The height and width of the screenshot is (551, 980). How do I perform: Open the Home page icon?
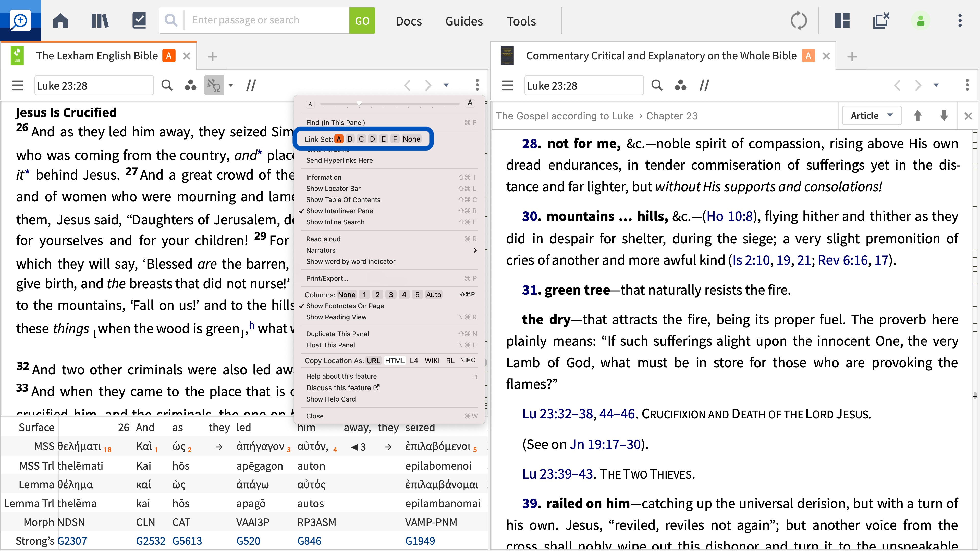(x=60, y=20)
